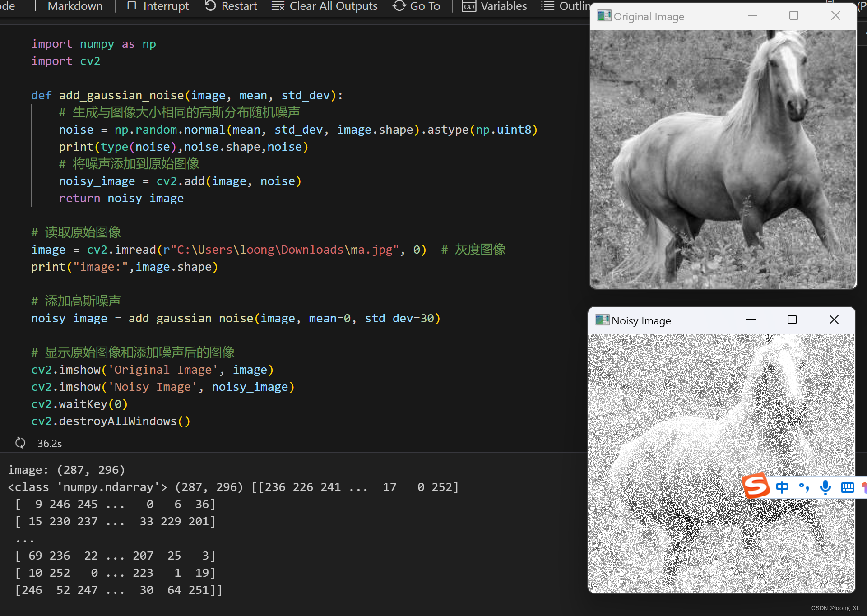Click cv2.imshow('Original Image', image) line
The height and width of the screenshot is (616, 867).
click(x=152, y=370)
